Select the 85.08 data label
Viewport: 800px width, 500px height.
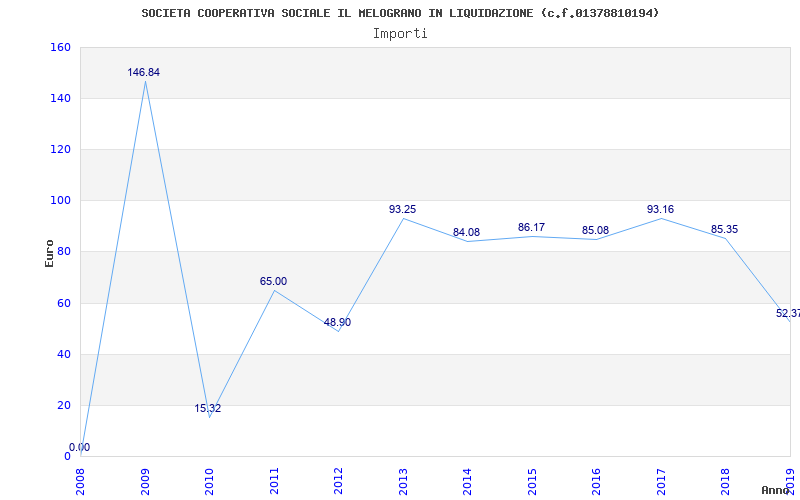595,230
